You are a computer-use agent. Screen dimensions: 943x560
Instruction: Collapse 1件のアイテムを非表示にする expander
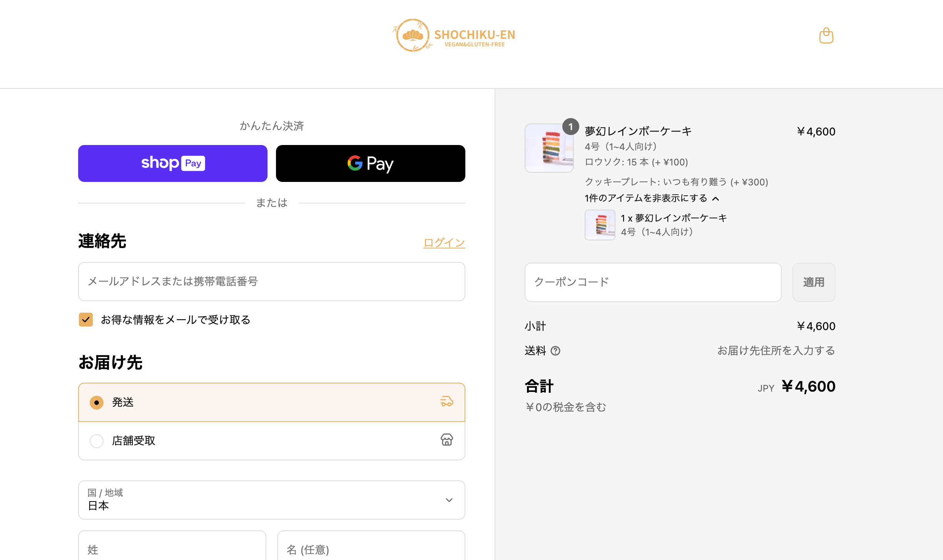[x=652, y=198]
